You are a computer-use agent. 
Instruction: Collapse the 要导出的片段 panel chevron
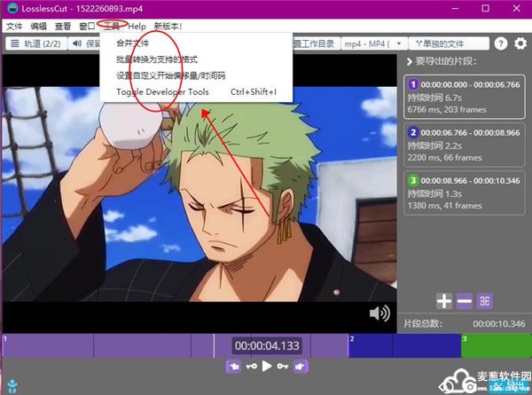[x=409, y=61]
